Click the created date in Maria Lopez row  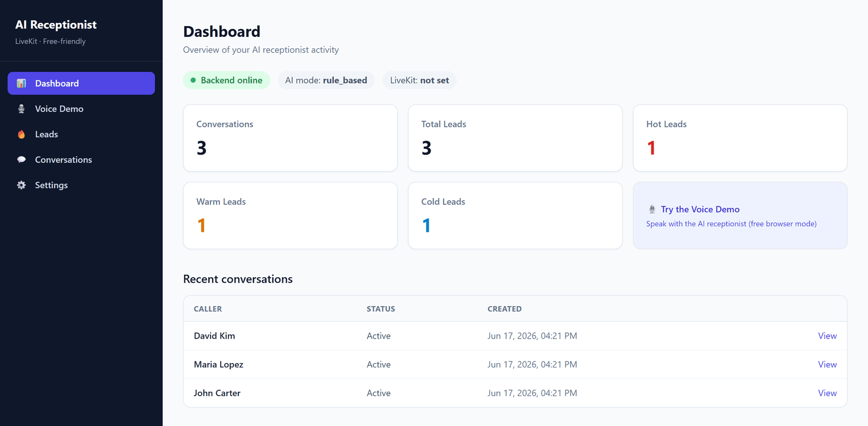click(532, 365)
